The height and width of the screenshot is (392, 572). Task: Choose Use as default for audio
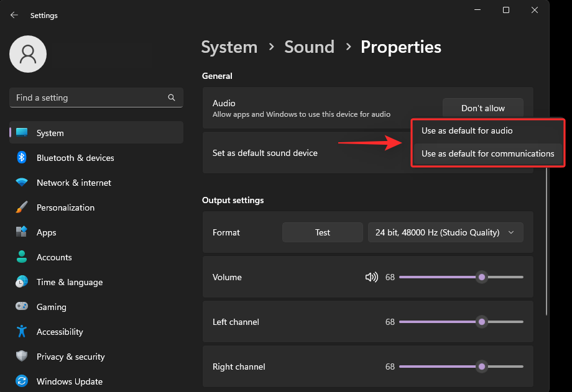click(x=467, y=131)
